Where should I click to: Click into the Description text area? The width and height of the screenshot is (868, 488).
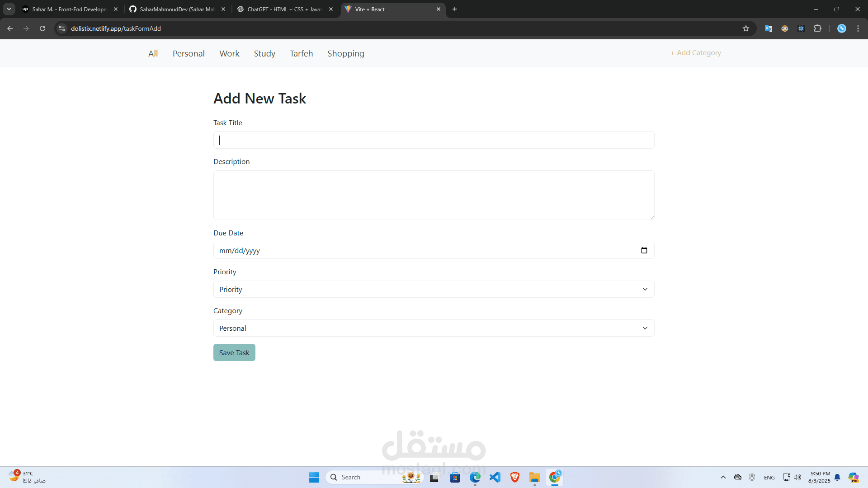434,195
